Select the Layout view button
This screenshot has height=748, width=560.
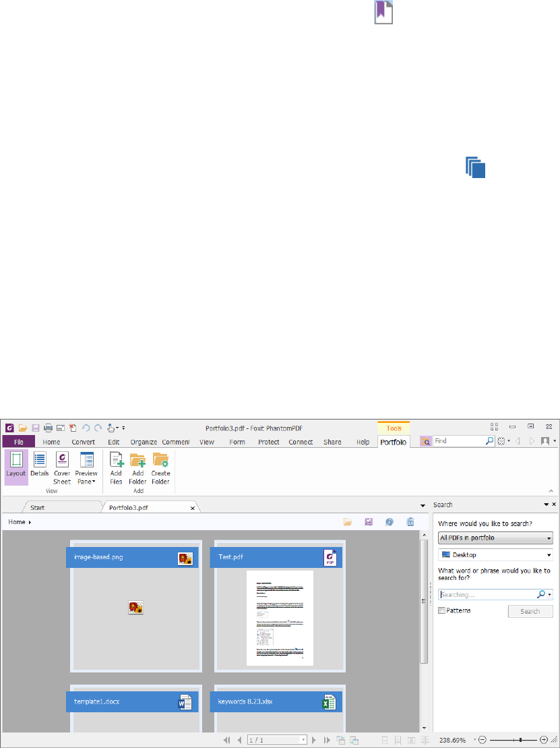point(16,467)
